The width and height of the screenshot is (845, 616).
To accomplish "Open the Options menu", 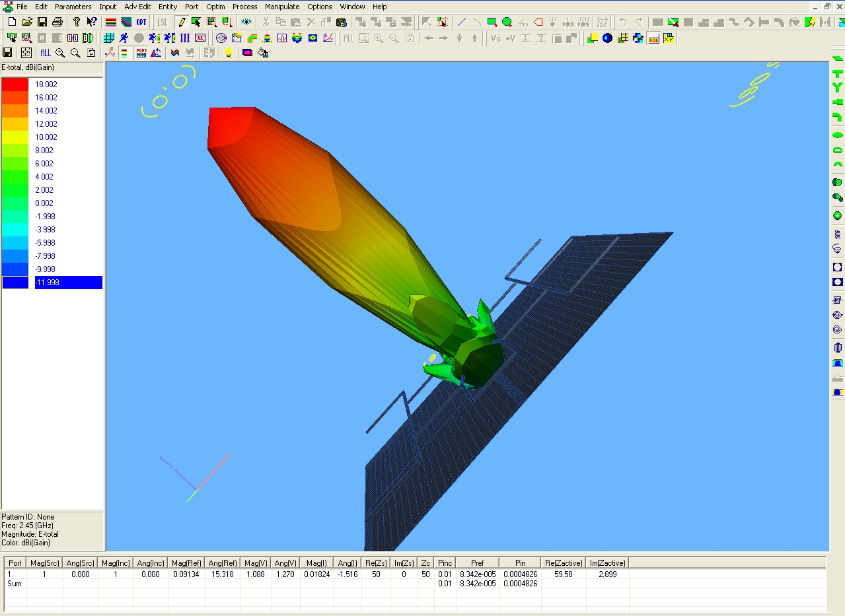I will [320, 7].
